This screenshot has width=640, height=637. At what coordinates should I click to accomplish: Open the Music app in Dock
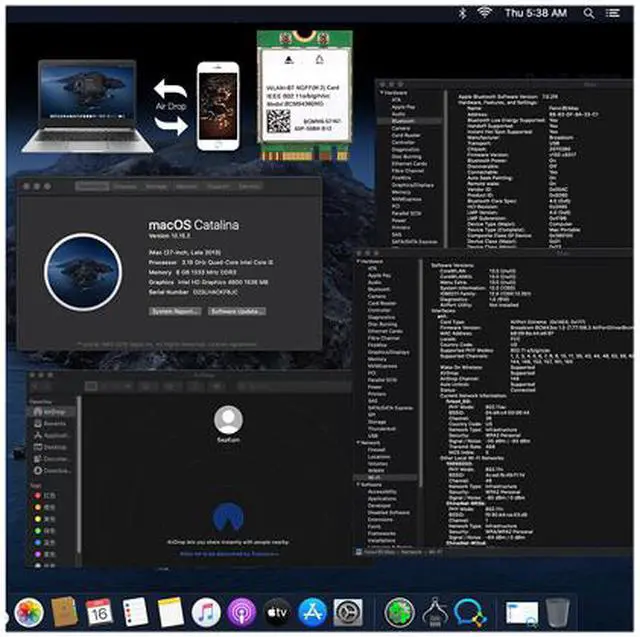(206, 612)
